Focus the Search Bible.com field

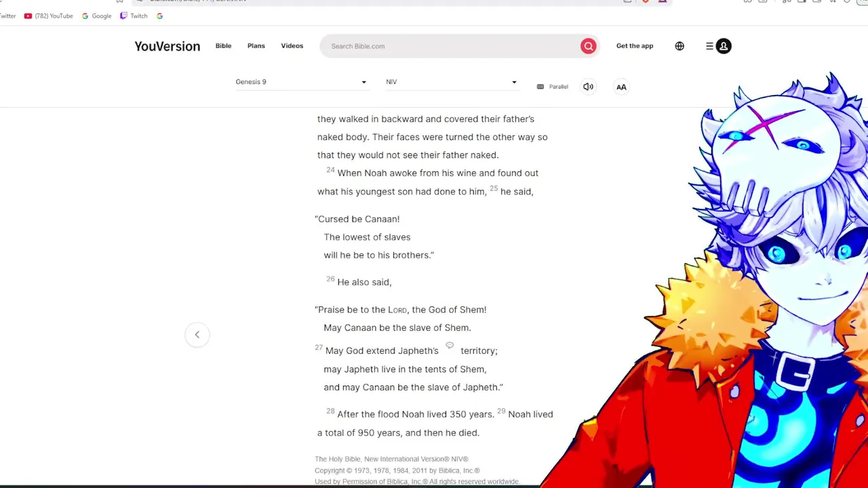pyautogui.click(x=451, y=46)
